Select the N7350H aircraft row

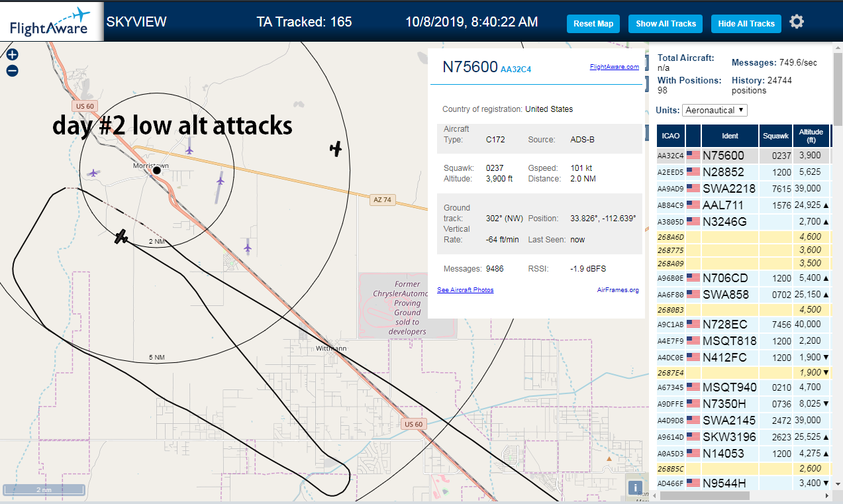743,404
